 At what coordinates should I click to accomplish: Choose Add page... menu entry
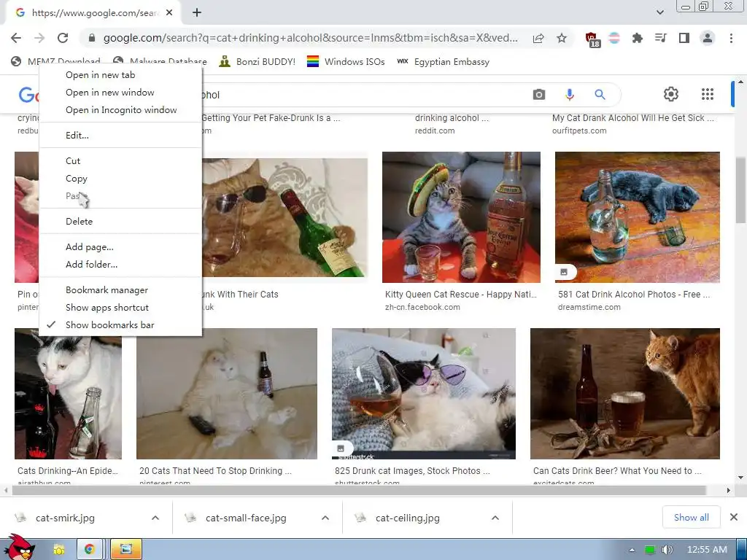tap(120, 247)
